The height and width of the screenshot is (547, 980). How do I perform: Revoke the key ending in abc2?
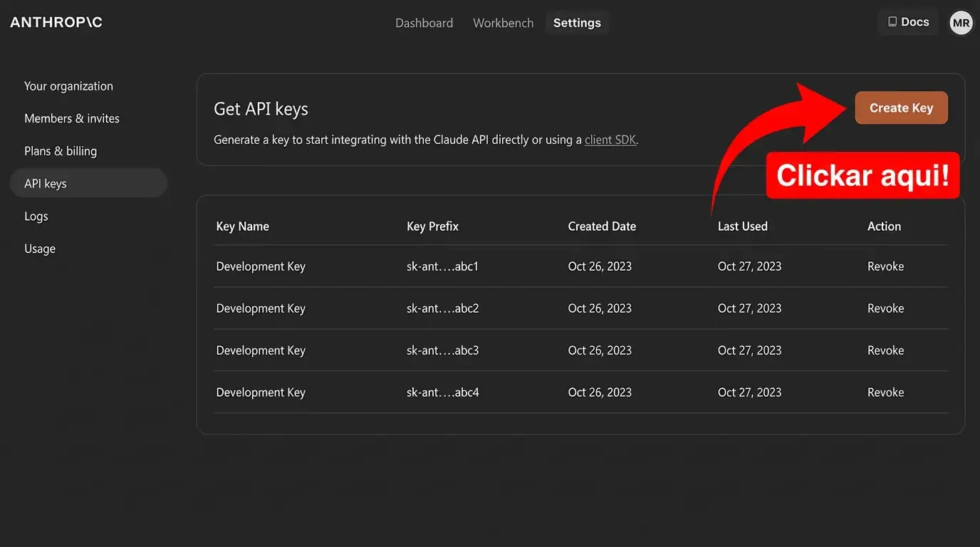tap(885, 308)
